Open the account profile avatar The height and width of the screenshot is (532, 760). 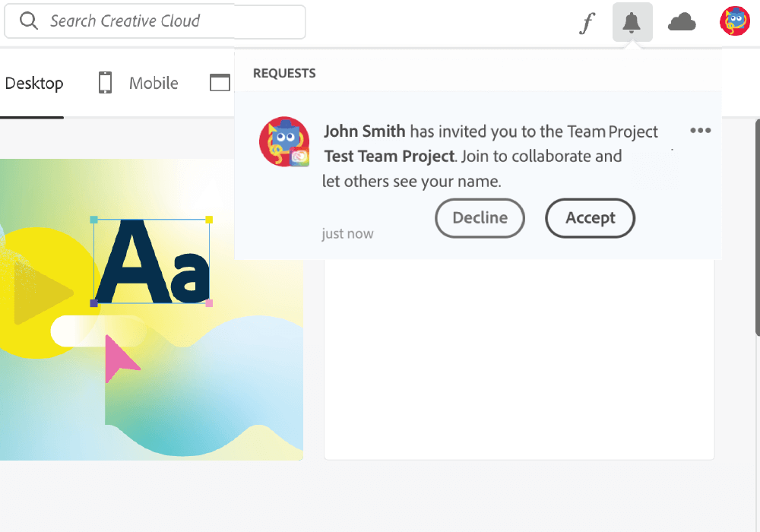click(735, 21)
